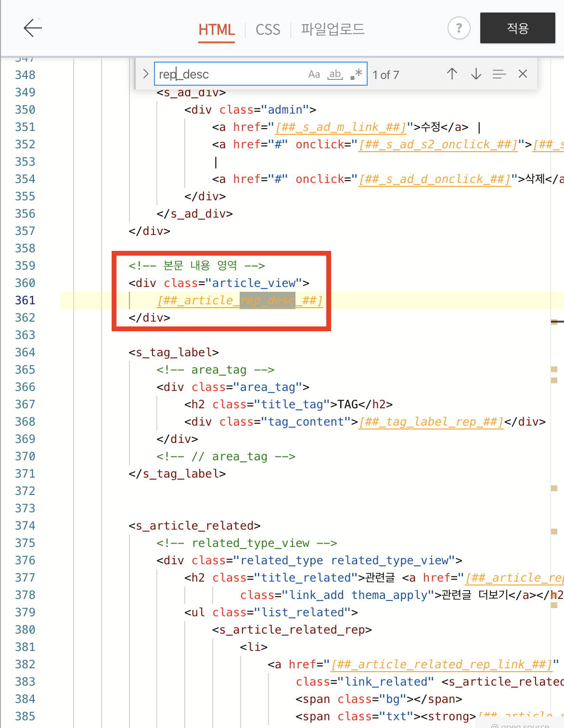Click the closing </s_tag_label> tag
This screenshot has width=564, height=728.
click(177, 474)
